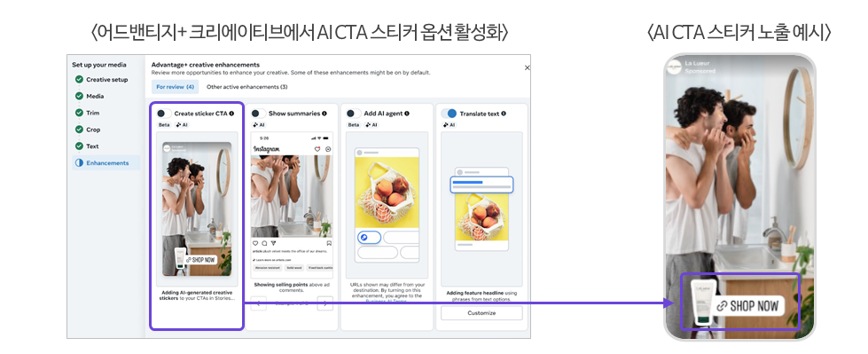This screenshot has height=354, width=868.
Task: Click the bookmark icon in Instagram preview
Action: click(329, 243)
